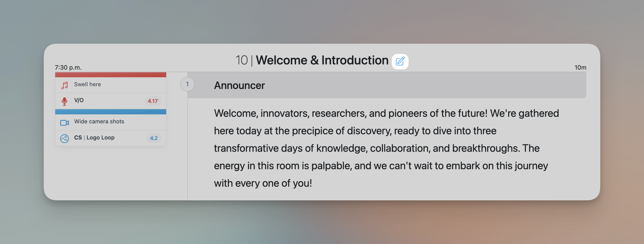This screenshot has height=244, width=644.
Task: Click the 7:30 p.m. start time
Action: point(68,67)
